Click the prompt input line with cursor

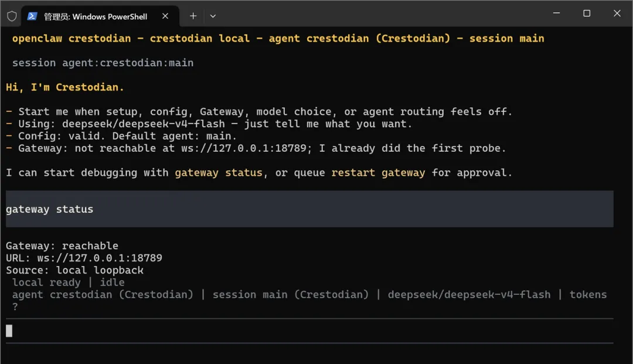(309, 331)
